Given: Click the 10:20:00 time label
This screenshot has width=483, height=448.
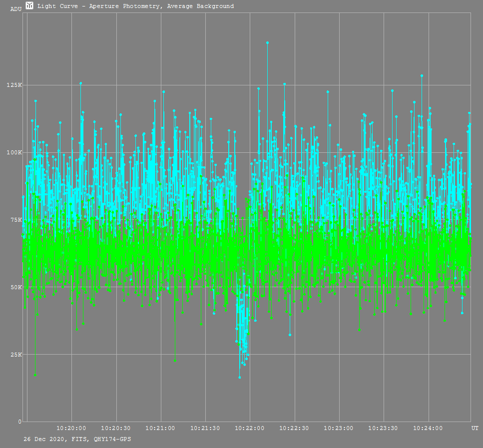Looking at the screenshot, I should tap(71, 429).
